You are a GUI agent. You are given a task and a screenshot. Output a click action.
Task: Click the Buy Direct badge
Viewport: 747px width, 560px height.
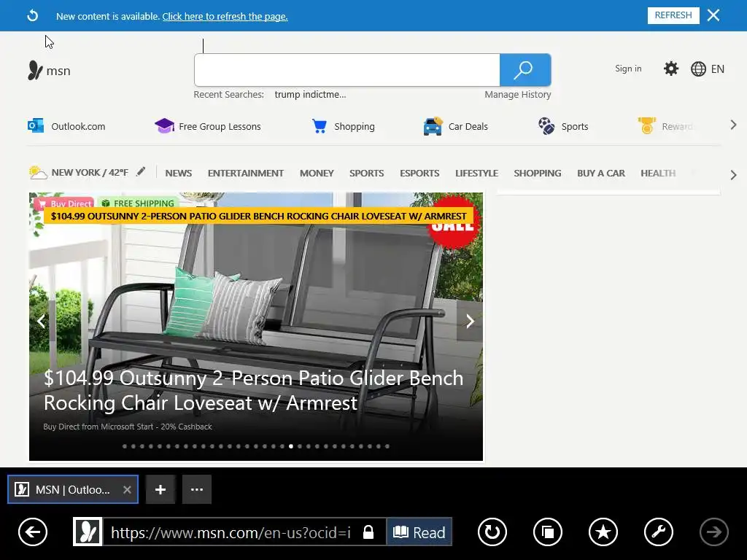[64, 204]
